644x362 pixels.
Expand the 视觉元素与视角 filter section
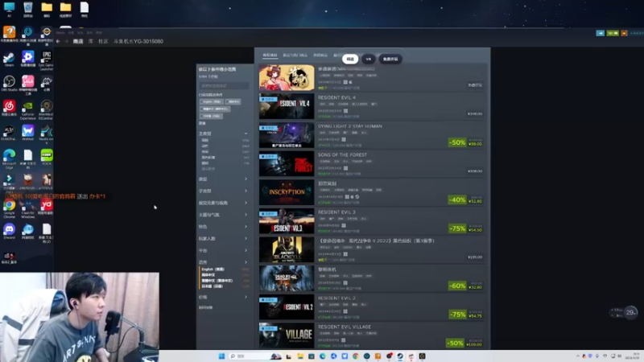[x=224, y=204]
